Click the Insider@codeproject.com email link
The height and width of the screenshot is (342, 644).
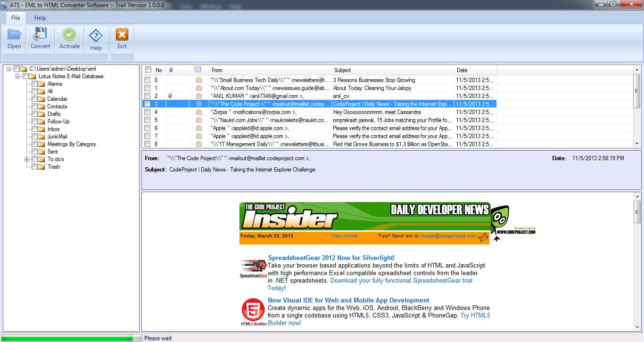click(x=448, y=236)
